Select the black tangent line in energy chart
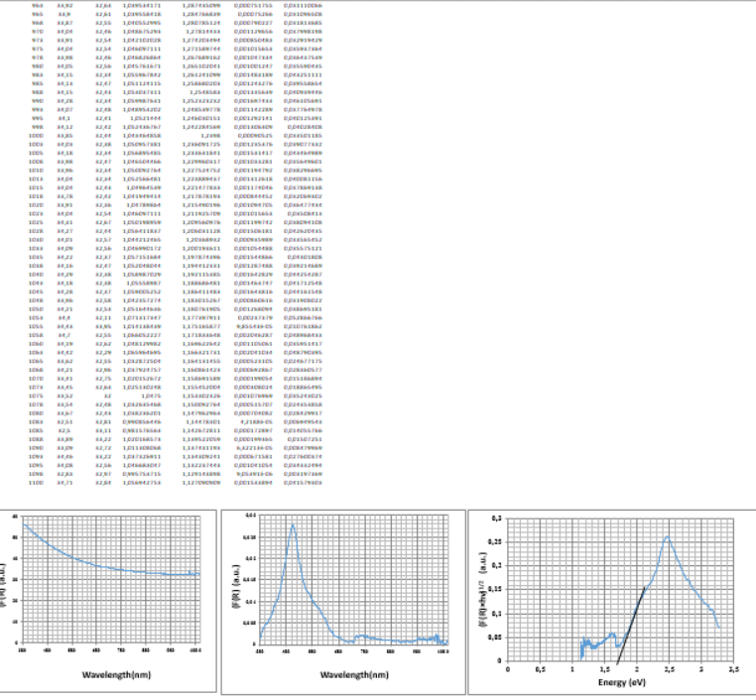 pyautogui.click(x=631, y=626)
